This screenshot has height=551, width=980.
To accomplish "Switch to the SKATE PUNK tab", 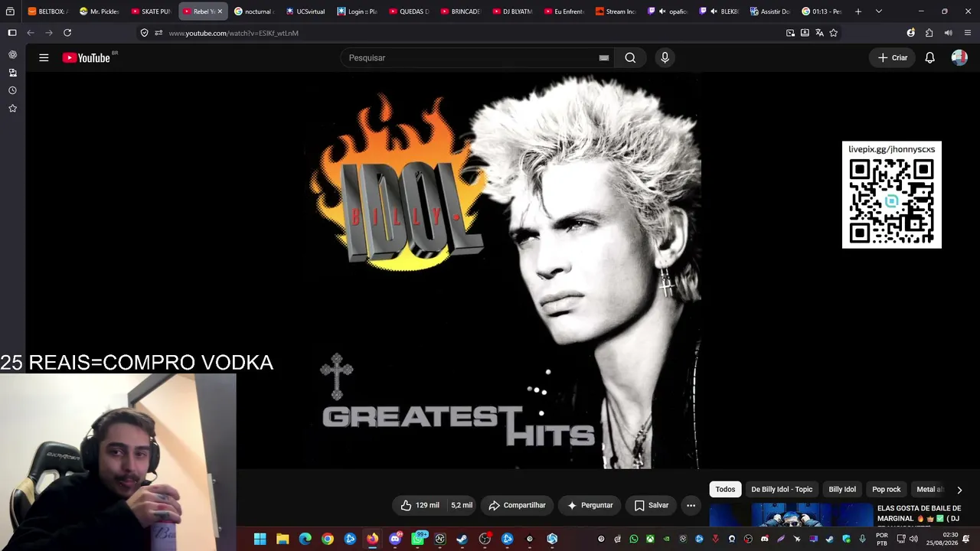I will tap(151, 11).
